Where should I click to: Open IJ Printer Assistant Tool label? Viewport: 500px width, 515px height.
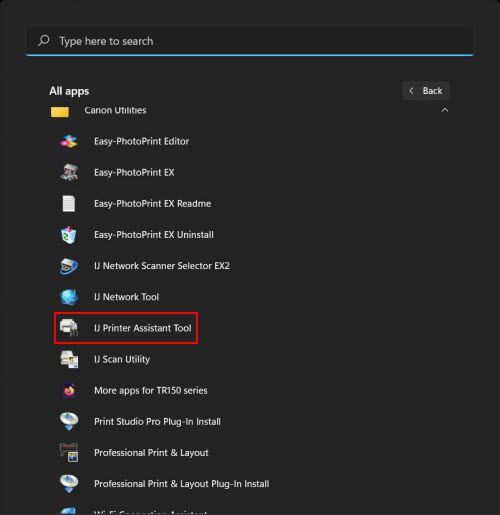[x=143, y=328]
